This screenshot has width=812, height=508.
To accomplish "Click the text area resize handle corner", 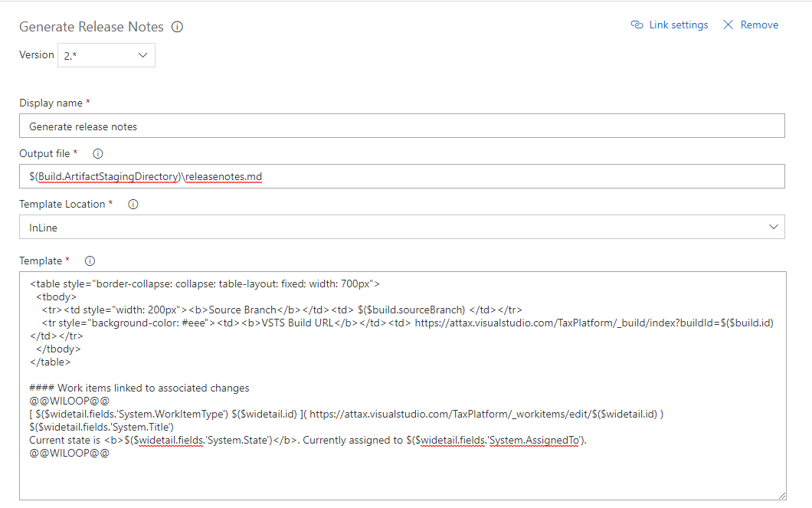I will (781, 495).
